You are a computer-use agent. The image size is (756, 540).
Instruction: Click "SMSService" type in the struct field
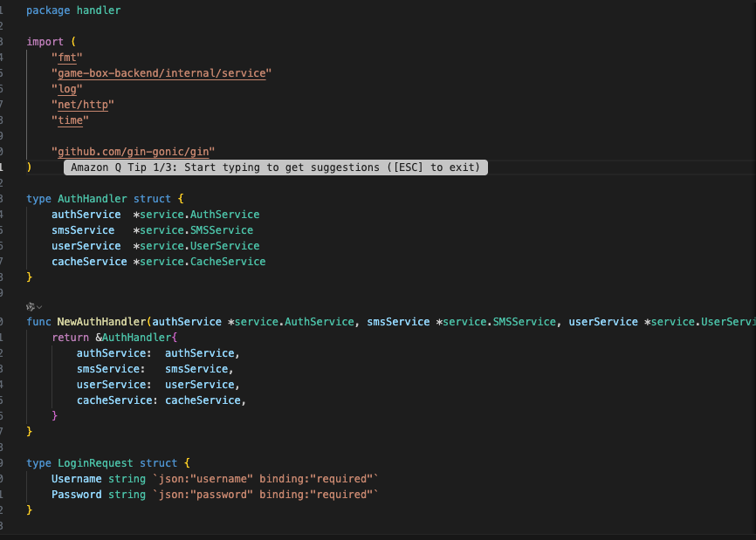coord(222,230)
